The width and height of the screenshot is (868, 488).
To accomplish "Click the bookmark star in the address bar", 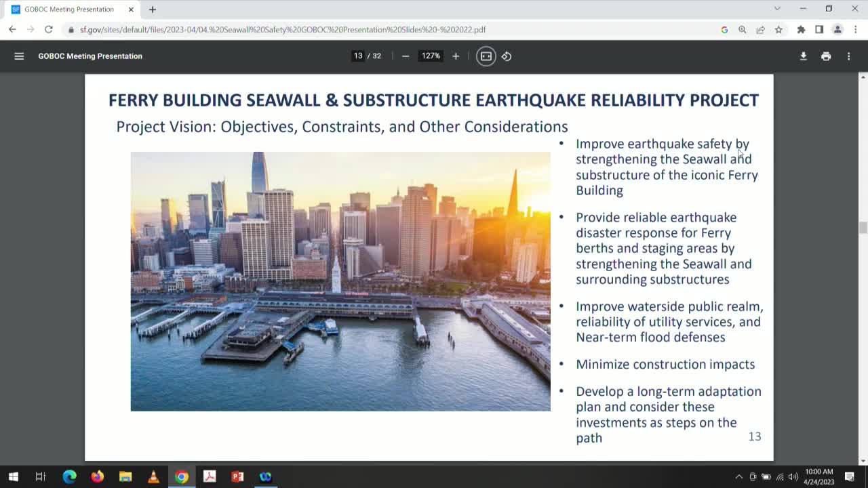I will pyautogui.click(x=778, y=30).
